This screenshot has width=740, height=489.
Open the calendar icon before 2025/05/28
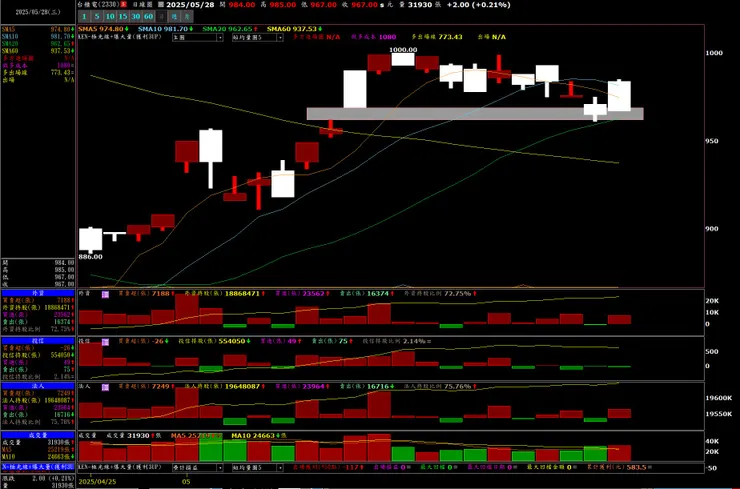(x=161, y=4)
